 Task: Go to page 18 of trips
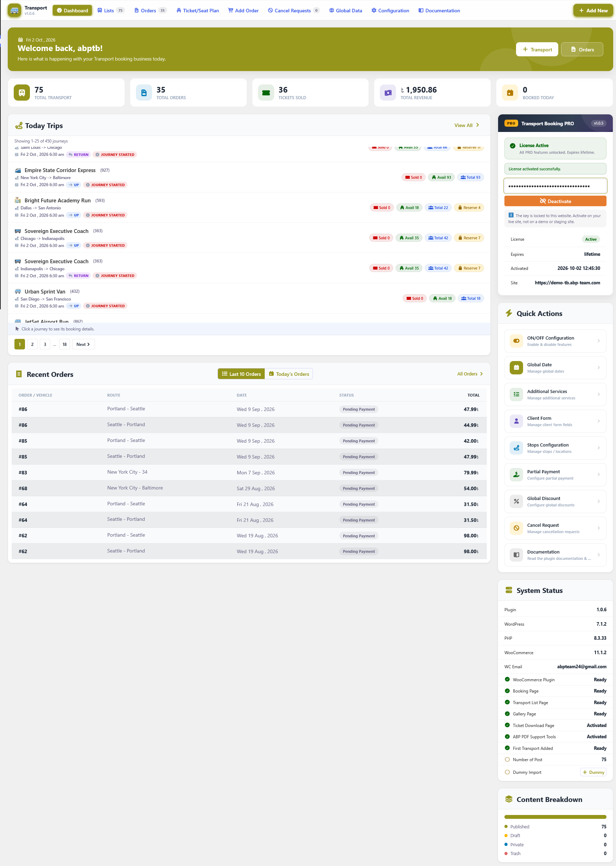64,344
